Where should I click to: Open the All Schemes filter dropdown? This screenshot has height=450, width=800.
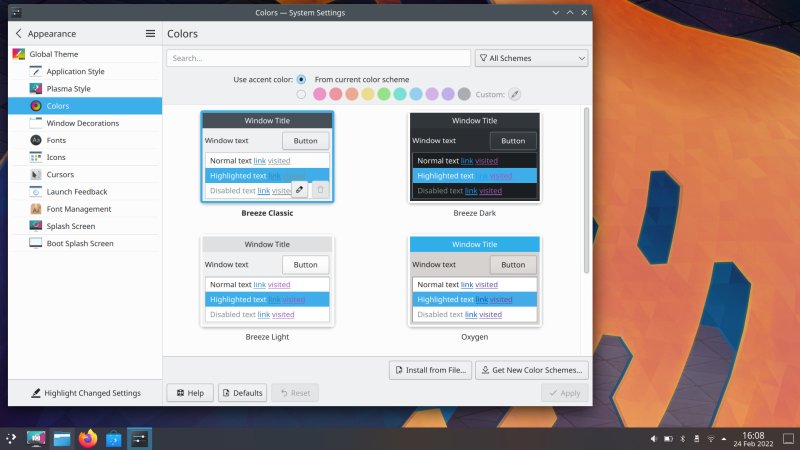point(531,59)
